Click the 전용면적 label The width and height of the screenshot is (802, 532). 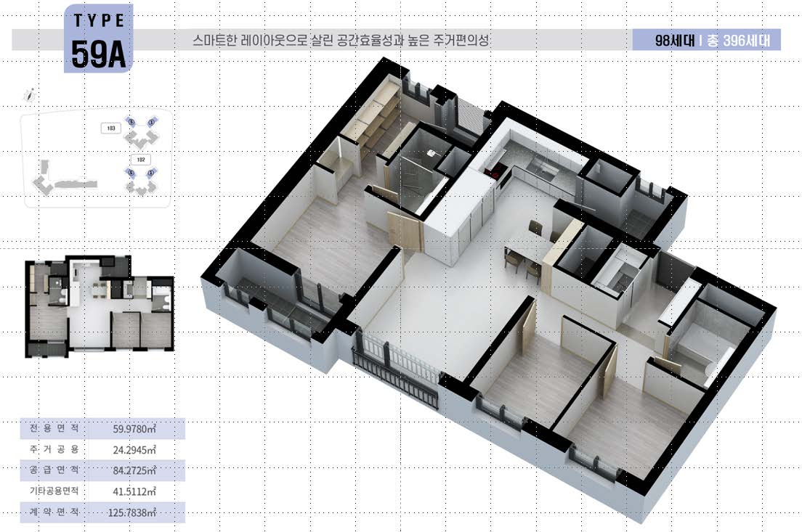54,428
